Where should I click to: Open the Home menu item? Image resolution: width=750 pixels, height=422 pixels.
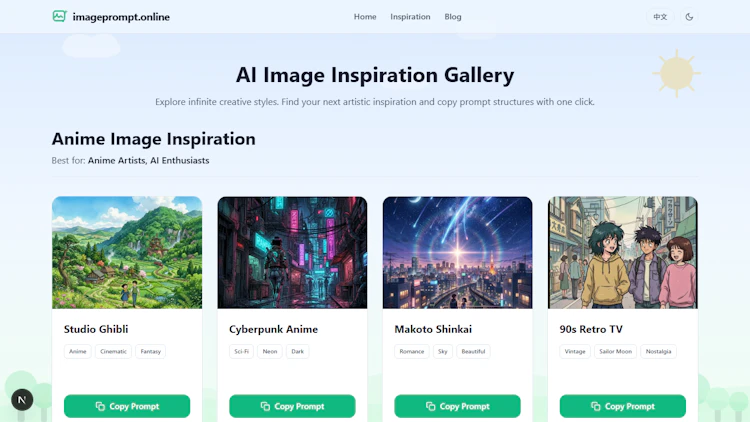pos(365,17)
